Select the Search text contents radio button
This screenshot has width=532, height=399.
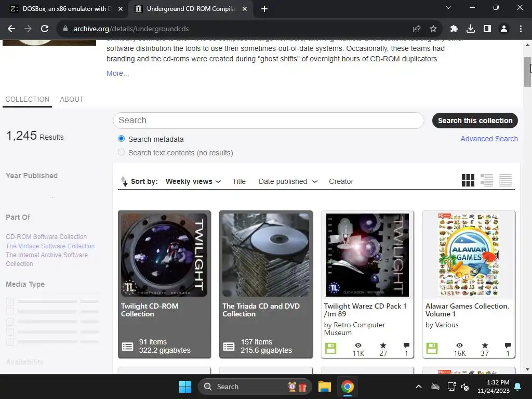tap(121, 152)
